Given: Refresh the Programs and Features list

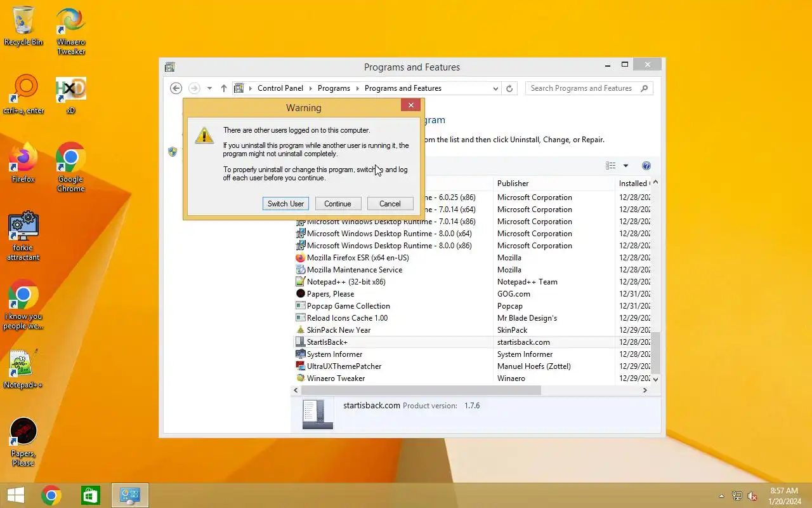Looking at the screenshot, I should point(509,89).
